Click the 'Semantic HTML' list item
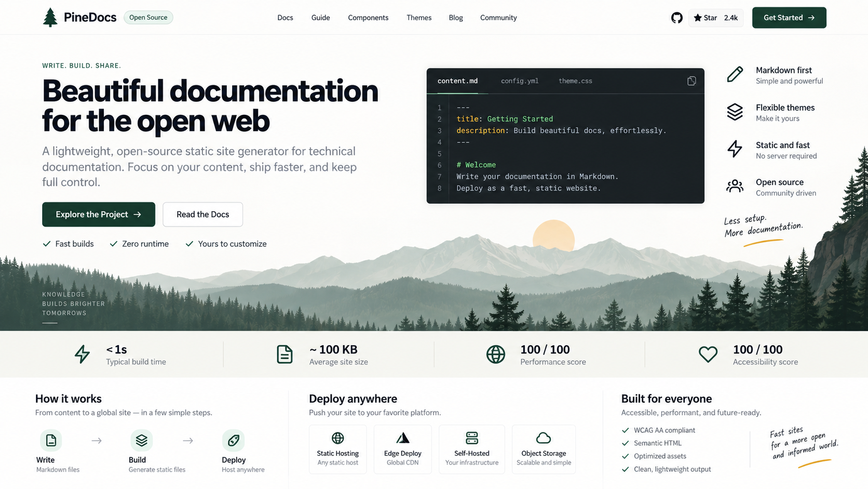 (x=652, y=443)
